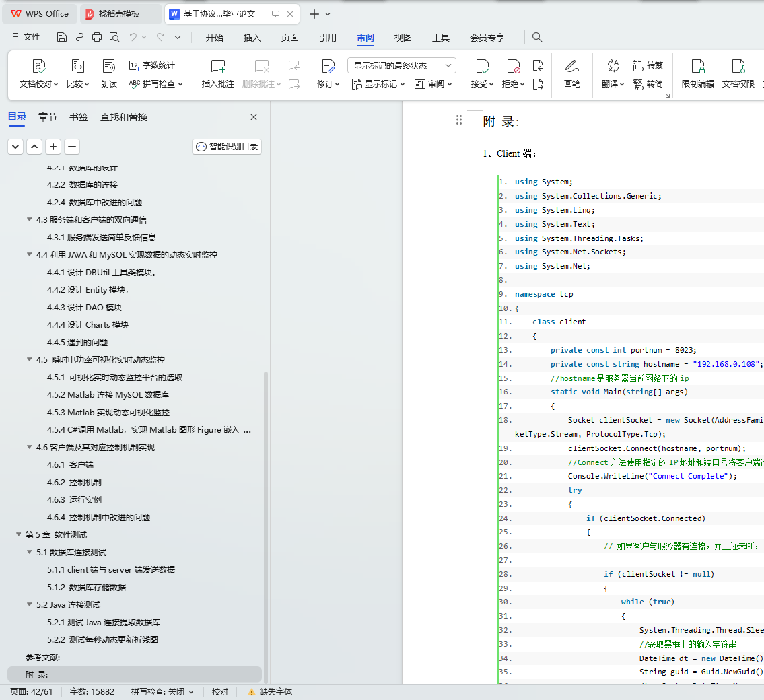
Task: Collapse the 第5章 软件测试 outline node
Action: point(18,534)
